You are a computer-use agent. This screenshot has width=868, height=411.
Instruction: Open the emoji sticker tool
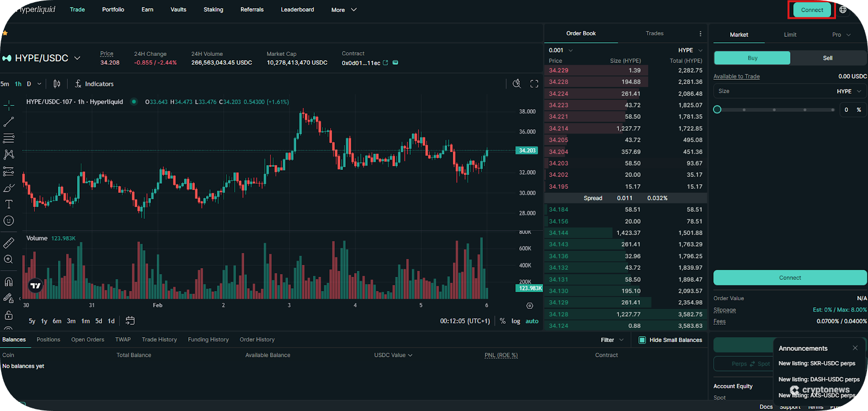[9, 220]
